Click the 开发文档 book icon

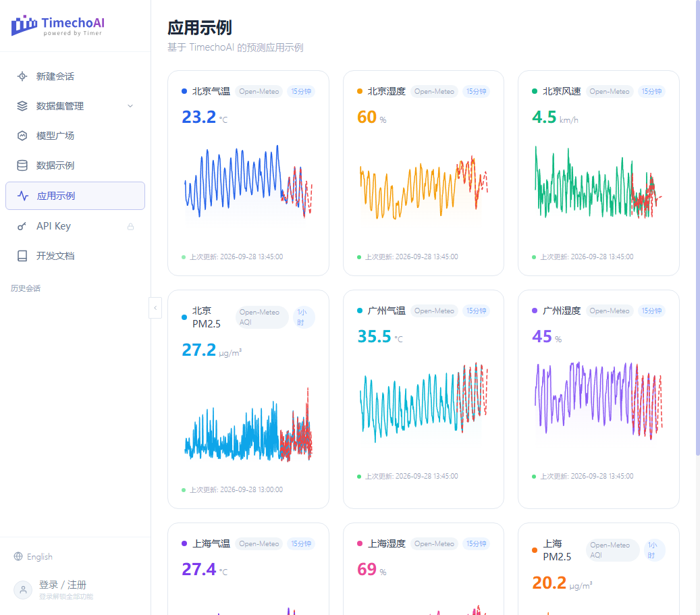[22, 256]
